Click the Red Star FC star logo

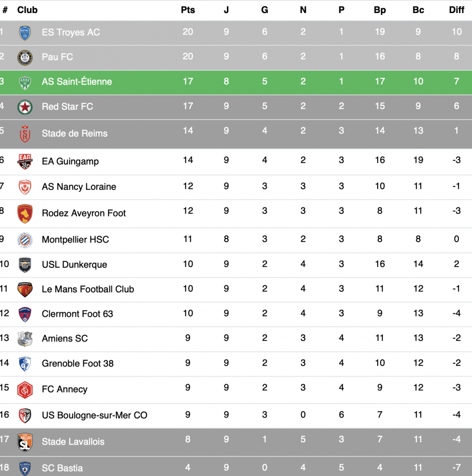25,107
